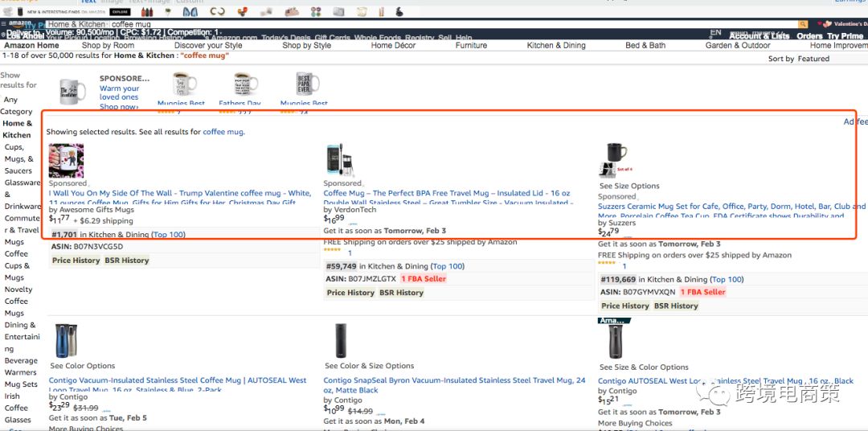Click the Amazon logo in header
The width and height of the screenshot is (868, 431).
(x=20, y=24)
